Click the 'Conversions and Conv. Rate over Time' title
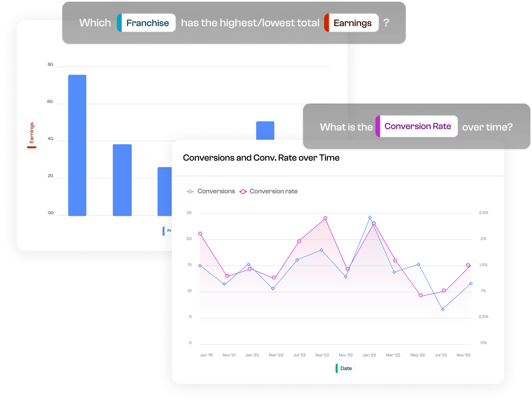The height and width of the screenshot is (402, 532). [261, 158]
